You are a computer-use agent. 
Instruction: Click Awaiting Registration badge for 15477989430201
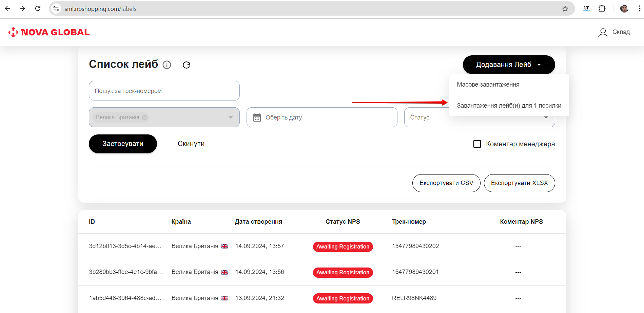343,273
